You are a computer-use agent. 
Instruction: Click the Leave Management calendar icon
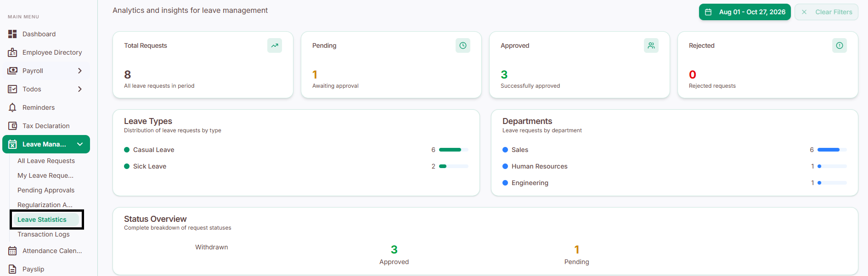click(12, 144)
